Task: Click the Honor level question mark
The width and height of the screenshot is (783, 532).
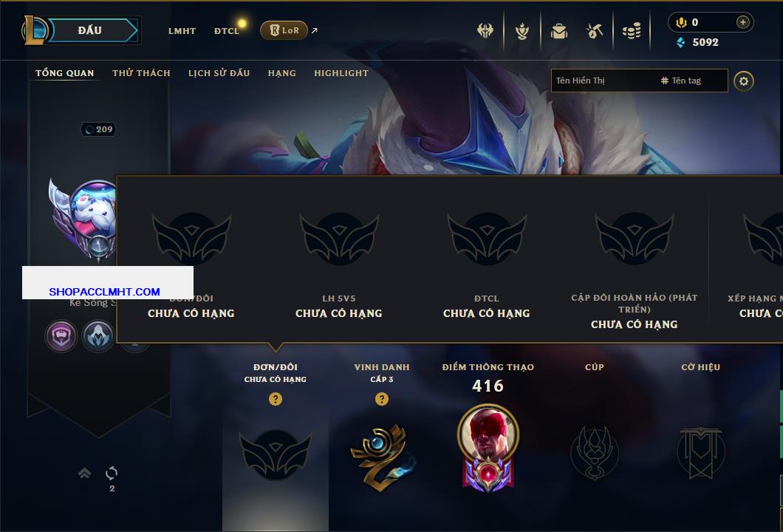Action: [381, 398]
